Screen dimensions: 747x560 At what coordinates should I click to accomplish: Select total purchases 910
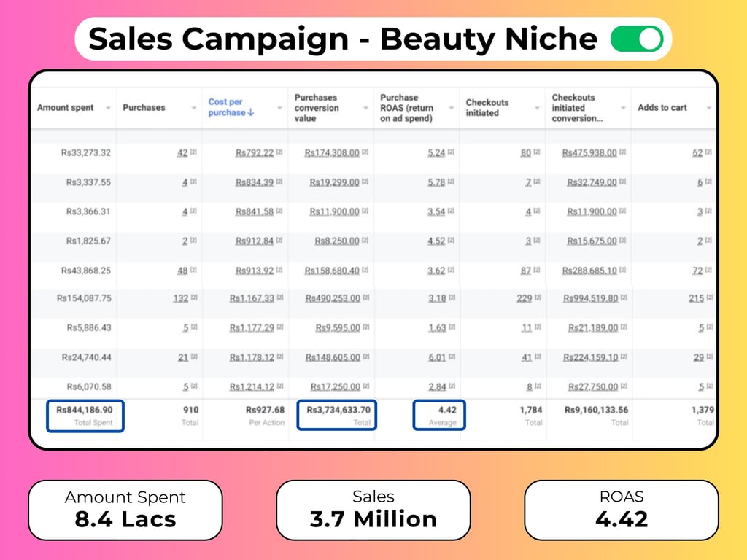190,410
